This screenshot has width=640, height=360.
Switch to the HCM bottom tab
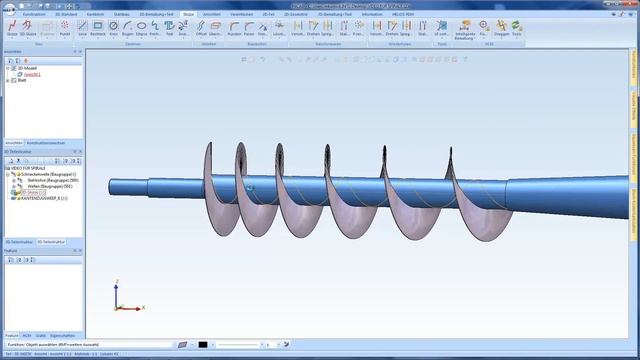point(27,336)
